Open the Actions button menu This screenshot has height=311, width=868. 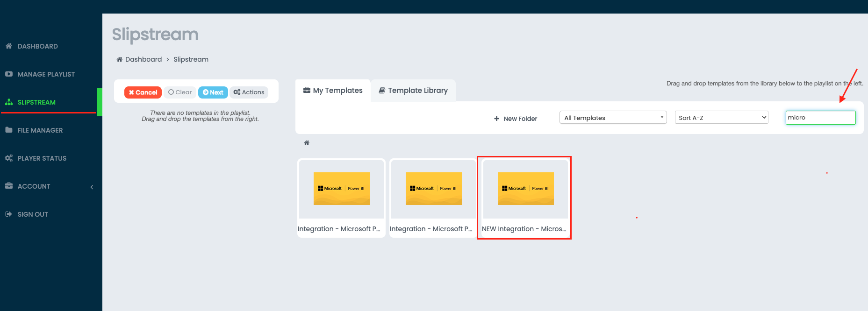pos(249,92)
